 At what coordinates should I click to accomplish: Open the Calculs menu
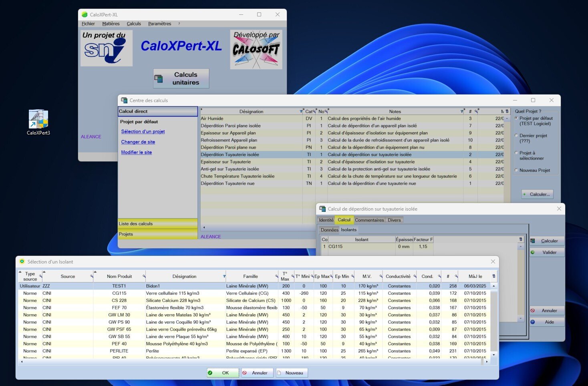pyautogui.click(x=134, y=24)
